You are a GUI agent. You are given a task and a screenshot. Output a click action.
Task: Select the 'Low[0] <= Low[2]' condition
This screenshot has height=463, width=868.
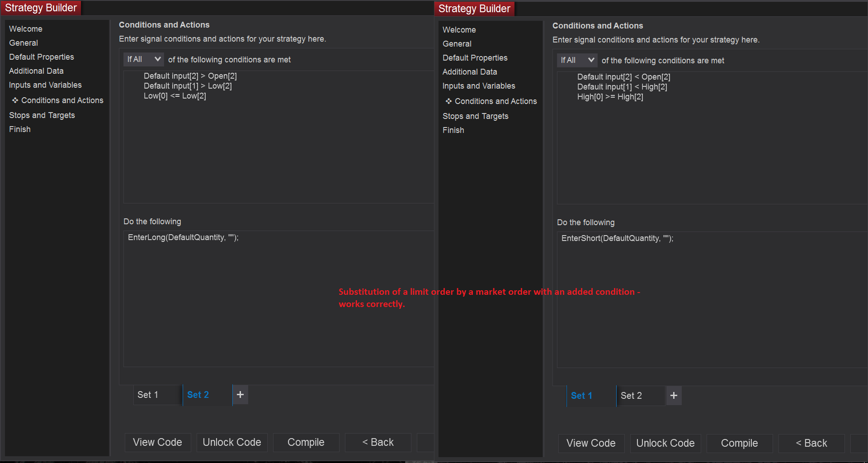point(175,96)
